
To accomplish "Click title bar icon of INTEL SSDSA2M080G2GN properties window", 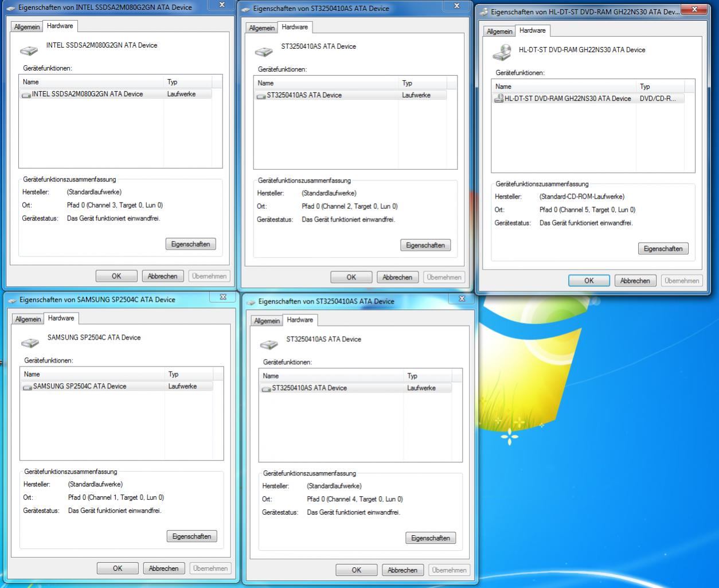I will point(11,8).
